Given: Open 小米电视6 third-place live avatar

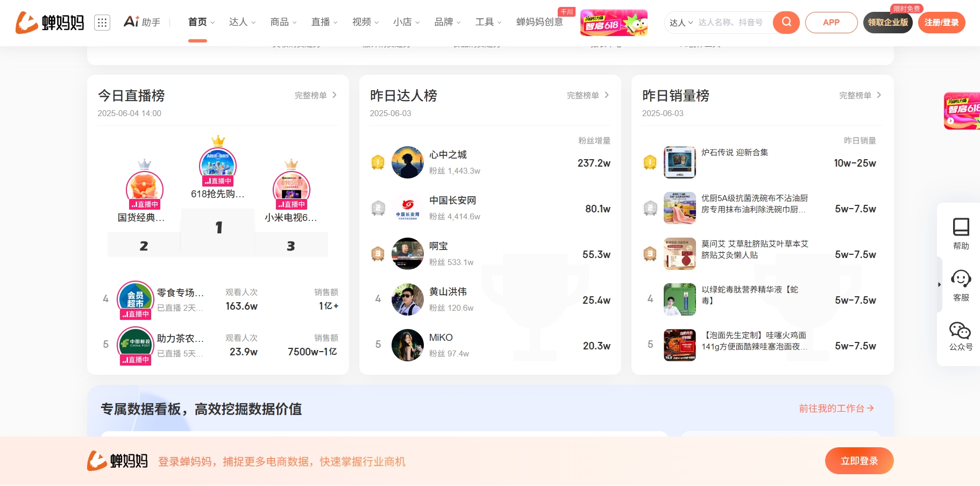Looking at the screenshot, I should click(292, 189).
